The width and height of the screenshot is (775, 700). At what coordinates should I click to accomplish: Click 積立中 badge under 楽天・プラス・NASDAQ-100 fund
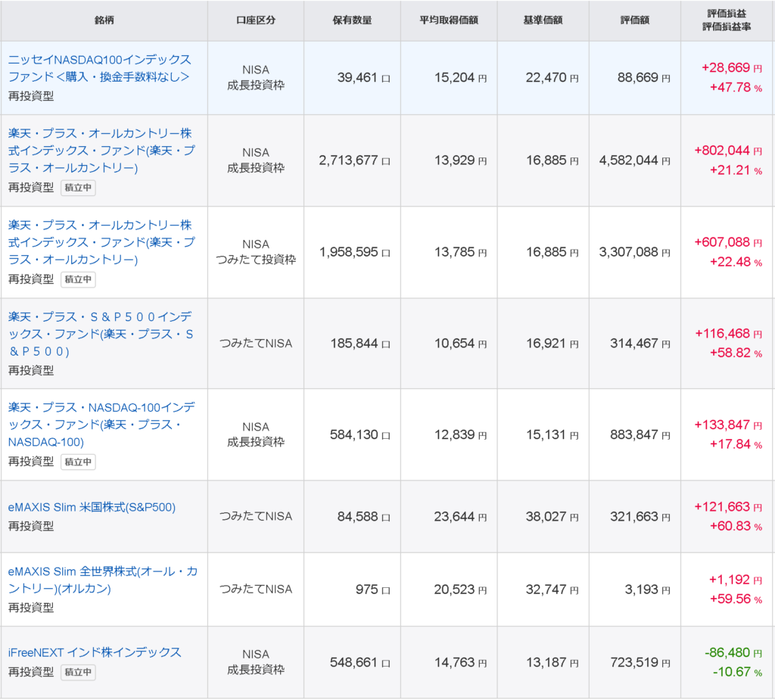[x=79, y=462]
